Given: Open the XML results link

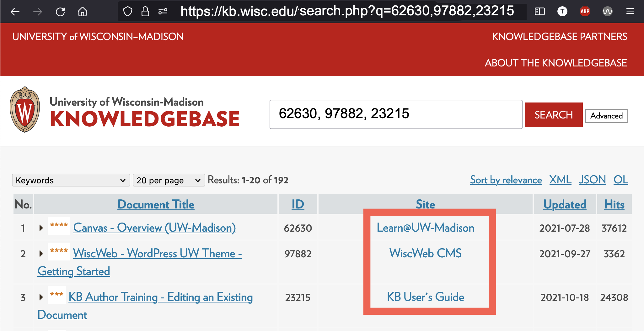Looking at the screenshot, I should (x=560, y=180).
